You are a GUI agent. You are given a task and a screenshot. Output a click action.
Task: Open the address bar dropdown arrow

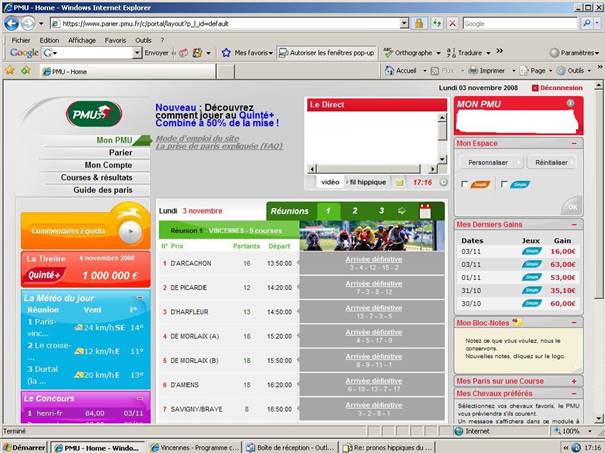tap(404, 24)
